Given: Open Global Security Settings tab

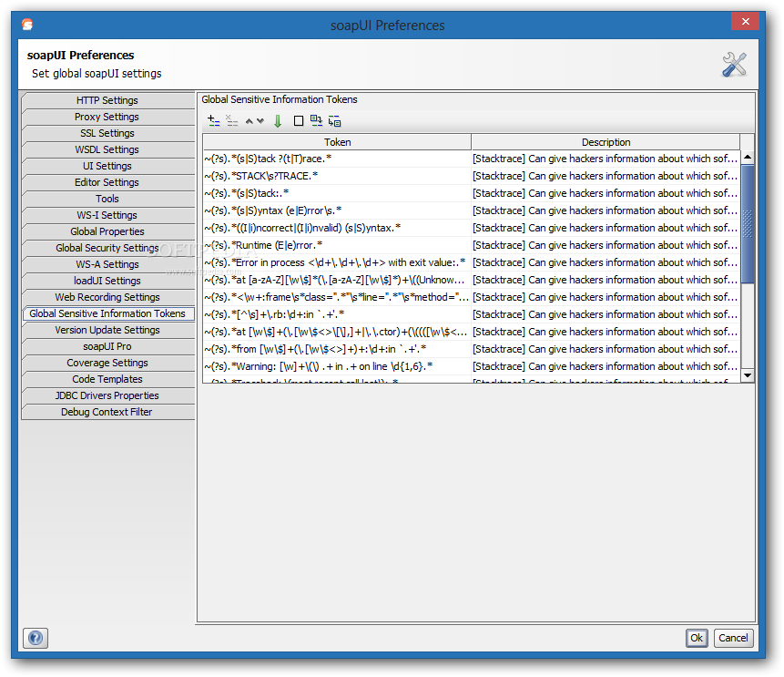Looking at the screenshot, I should pos(107,248).
